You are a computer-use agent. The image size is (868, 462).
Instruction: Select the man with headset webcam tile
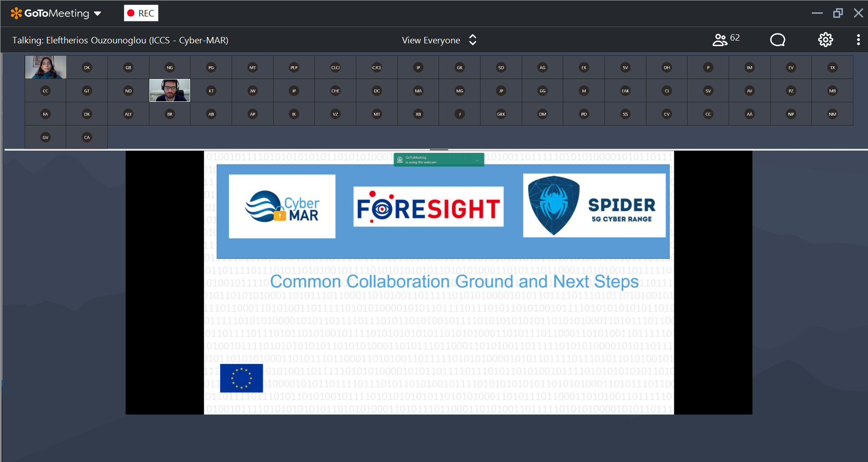[x=169, y=90]
